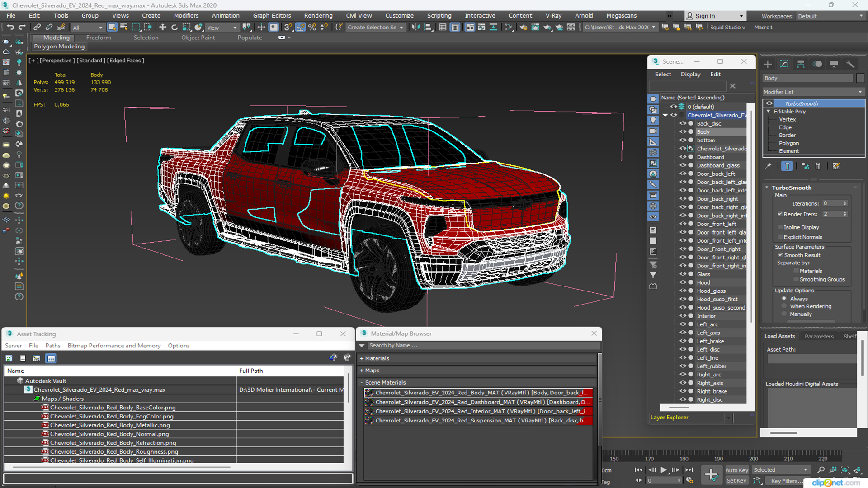Open the Modifier List dropdown

813,92
